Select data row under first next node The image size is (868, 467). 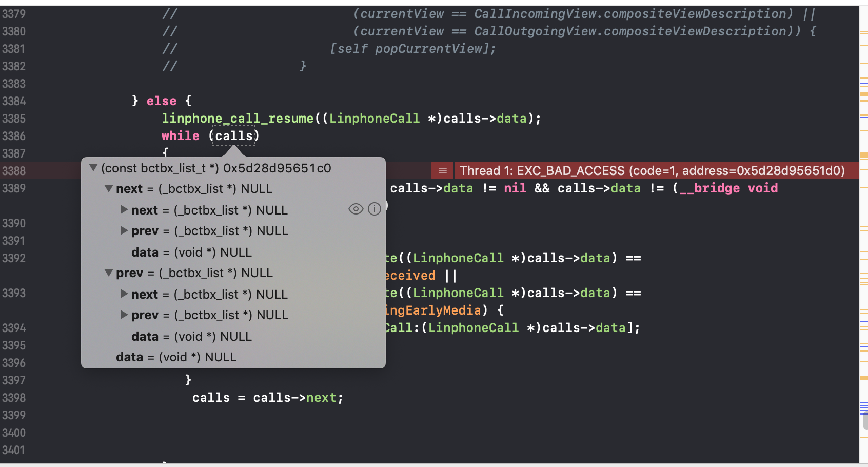(x=233, y=252)
